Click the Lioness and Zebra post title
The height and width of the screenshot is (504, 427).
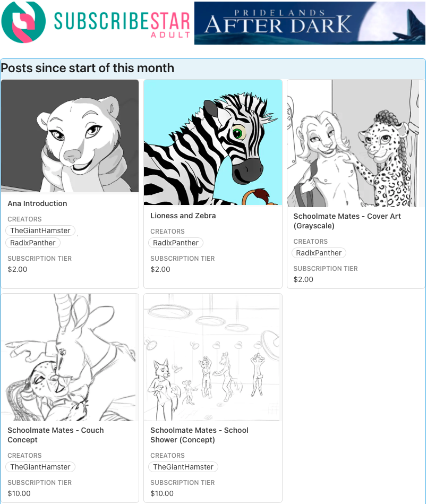(183, 216)
